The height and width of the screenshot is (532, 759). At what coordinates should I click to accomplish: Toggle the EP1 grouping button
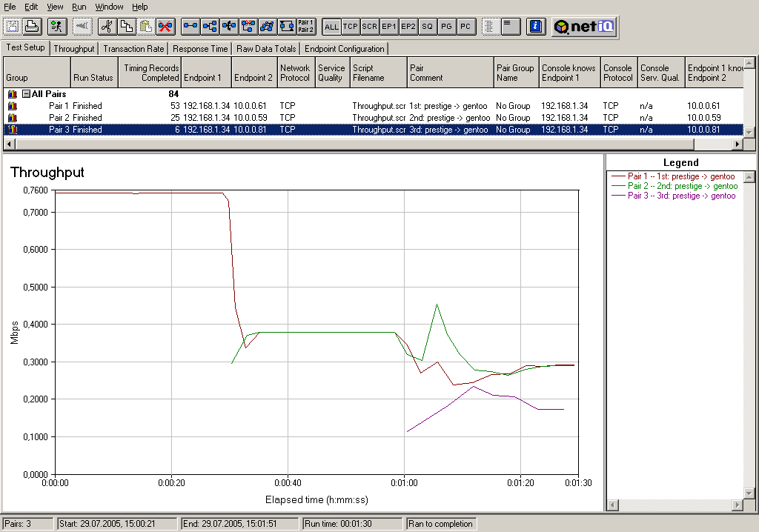pos(388,26)
